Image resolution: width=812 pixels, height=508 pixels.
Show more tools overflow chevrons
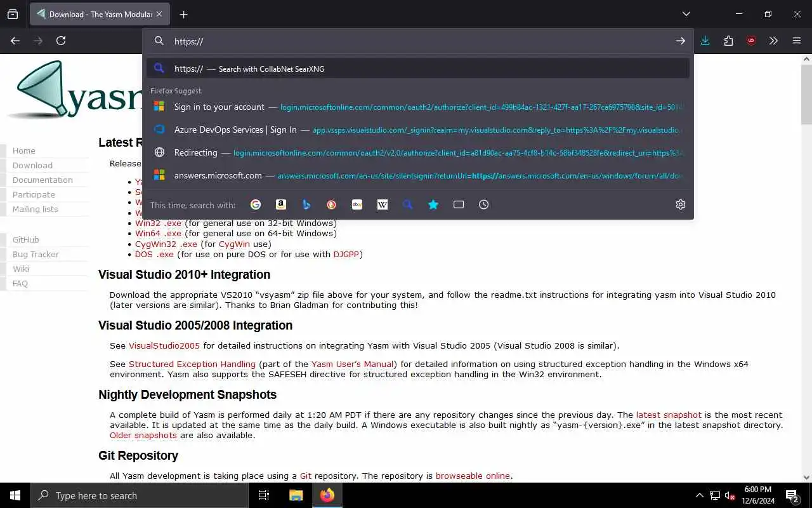coord(773,41)
